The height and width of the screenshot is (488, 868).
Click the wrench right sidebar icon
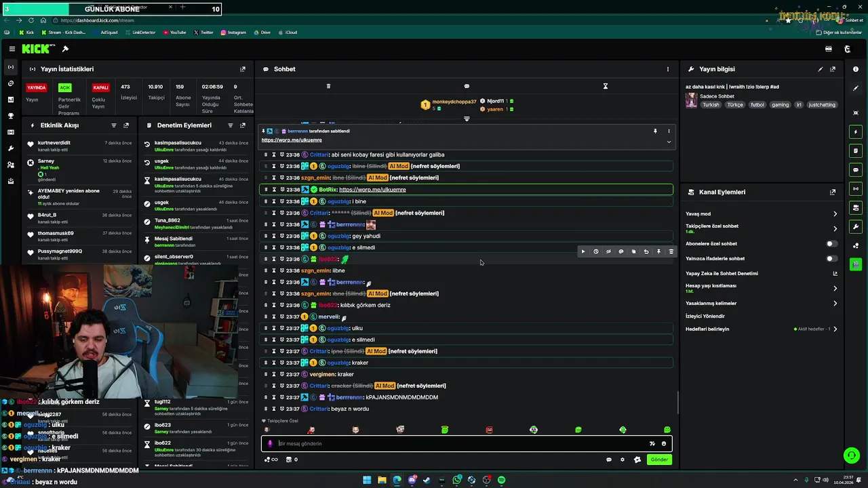[x=856, y=226]
